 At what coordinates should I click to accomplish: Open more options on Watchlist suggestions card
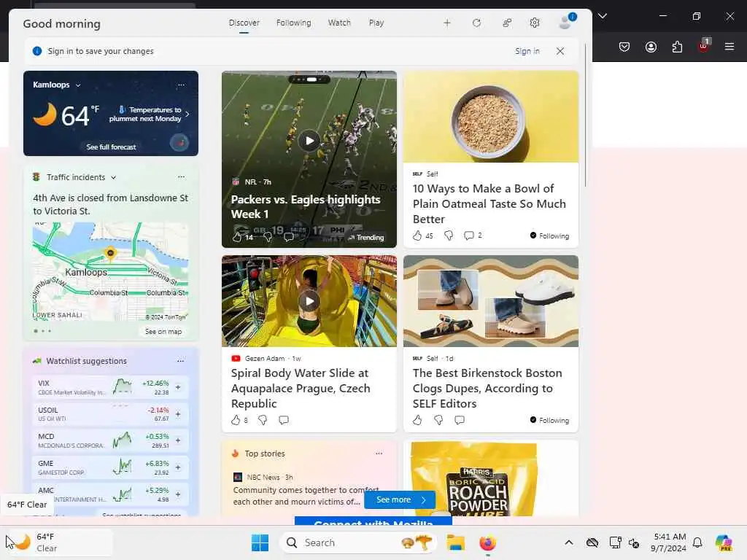(x=181, y=361)
